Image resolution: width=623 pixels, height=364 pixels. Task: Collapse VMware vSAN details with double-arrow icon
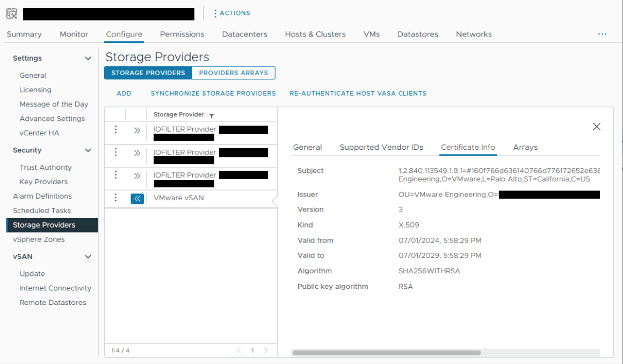[x=137, y=199]
